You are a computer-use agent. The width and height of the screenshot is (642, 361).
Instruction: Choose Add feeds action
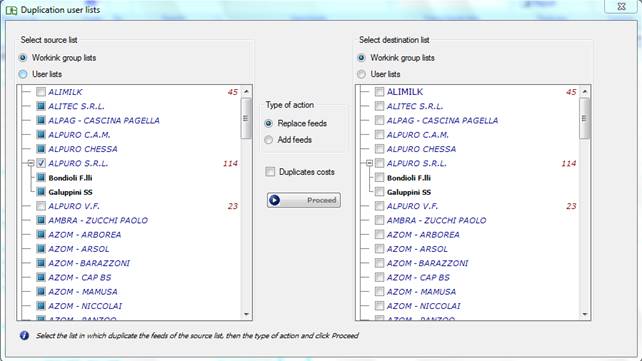coord(269,140)
